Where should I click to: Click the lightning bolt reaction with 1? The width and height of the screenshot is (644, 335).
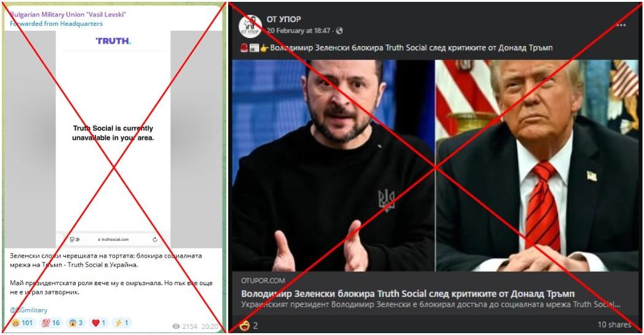122,323
